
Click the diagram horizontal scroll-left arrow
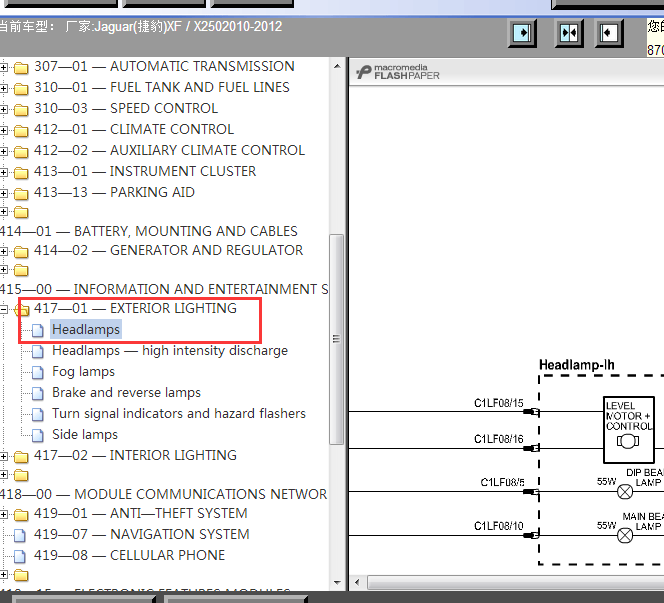coord(357,583)
